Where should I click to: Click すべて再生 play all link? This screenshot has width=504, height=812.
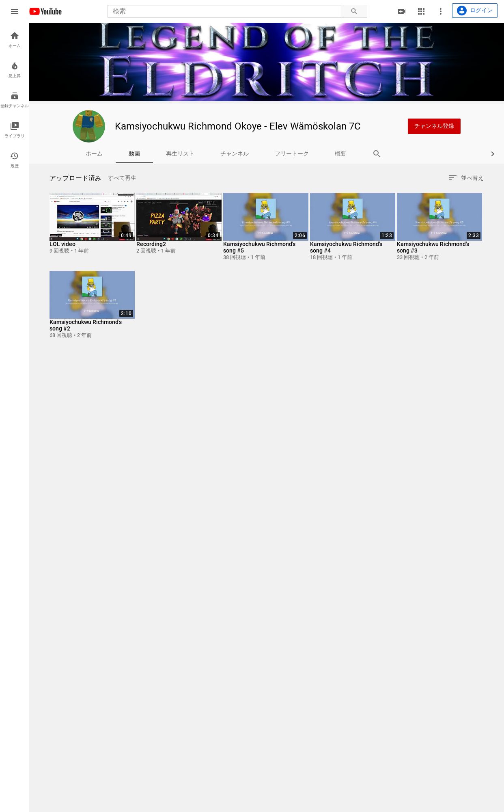[122, 178]
